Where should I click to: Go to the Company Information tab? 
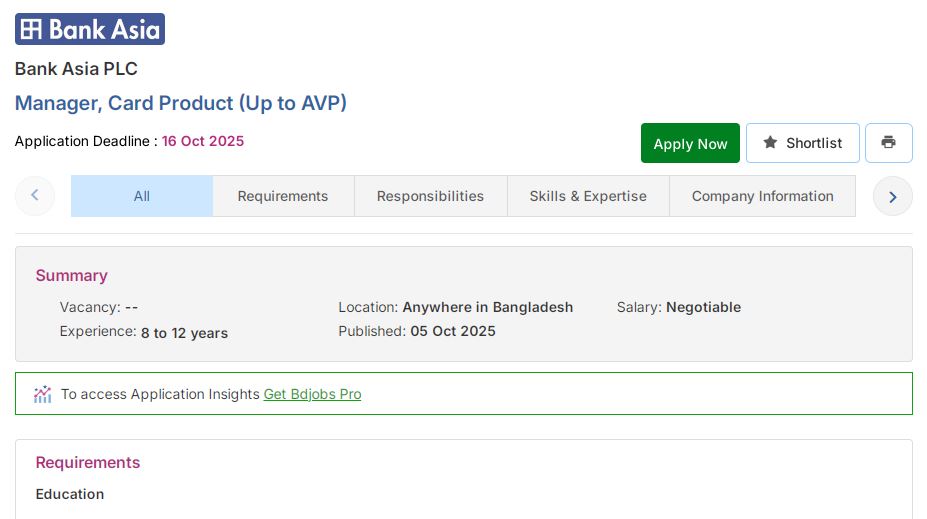(x=762, y=196)
